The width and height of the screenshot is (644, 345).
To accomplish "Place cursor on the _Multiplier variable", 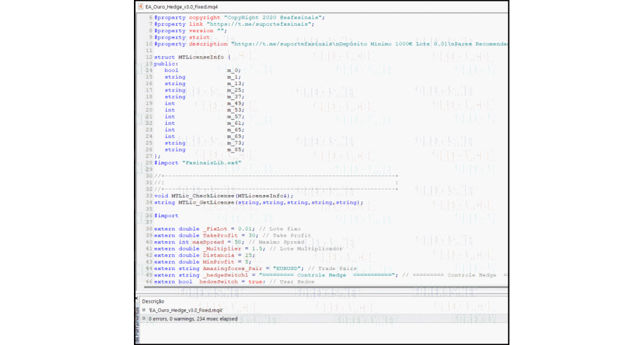I will (223, 249).
